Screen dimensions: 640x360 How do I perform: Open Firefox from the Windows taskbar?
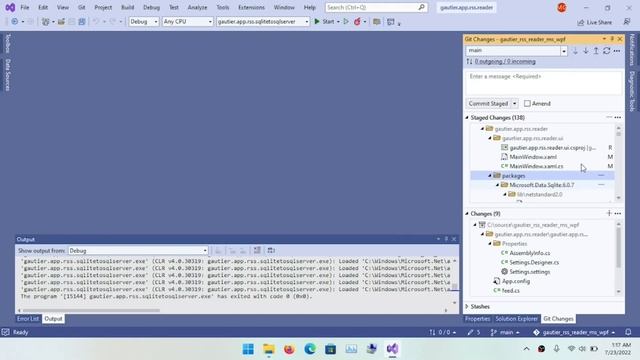tap(289, 349)
